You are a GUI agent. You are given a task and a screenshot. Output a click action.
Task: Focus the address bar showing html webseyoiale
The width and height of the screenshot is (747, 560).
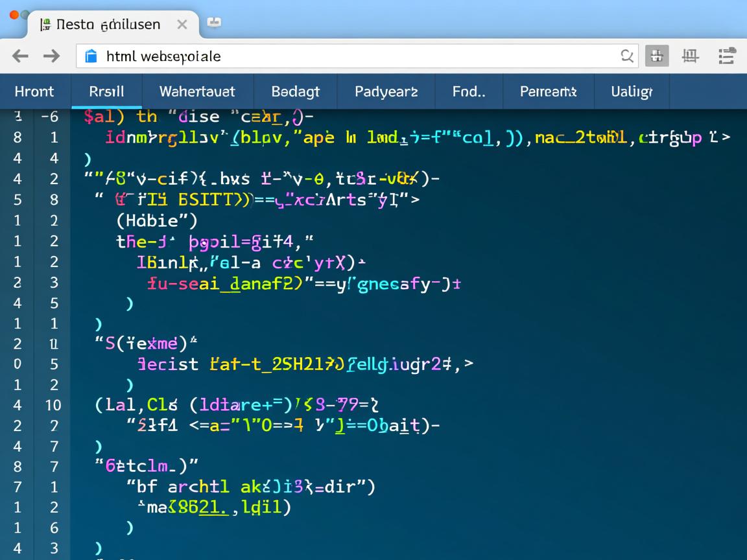[x=357, y=56]
